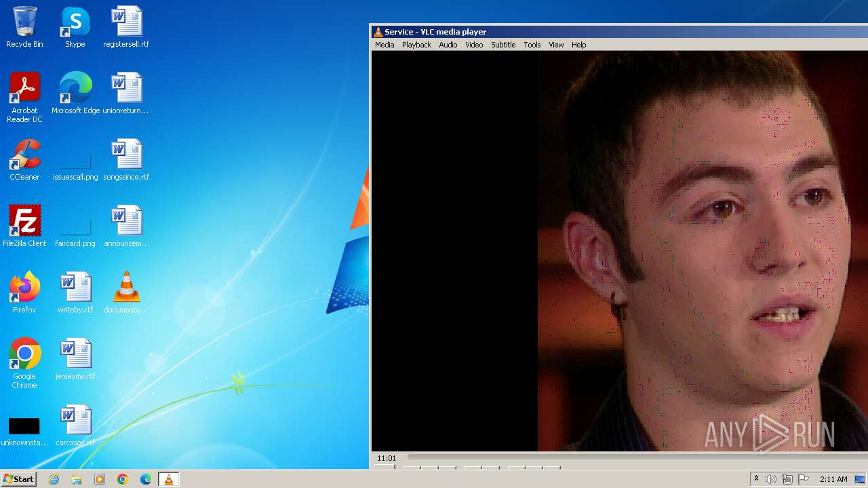Screen dimensions: 868x488
Task: Open the Subtitle menu in VLC
Action: (x=503, y=45)
